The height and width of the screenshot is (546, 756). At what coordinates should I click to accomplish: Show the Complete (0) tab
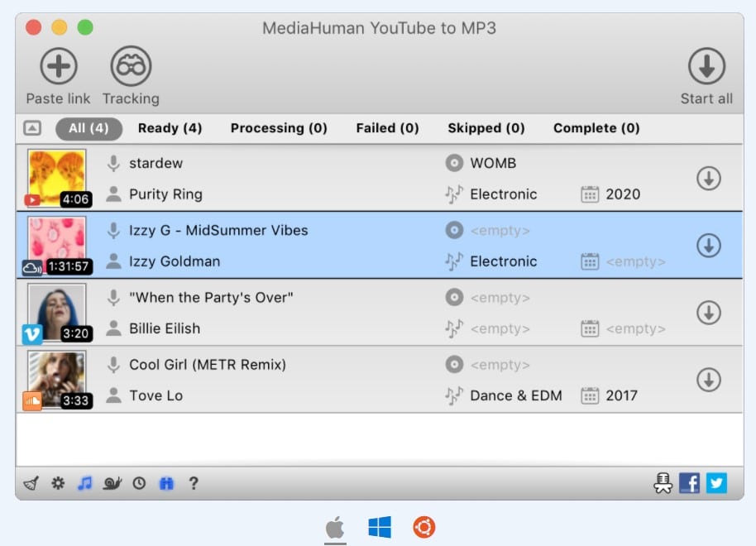point(596,128)
